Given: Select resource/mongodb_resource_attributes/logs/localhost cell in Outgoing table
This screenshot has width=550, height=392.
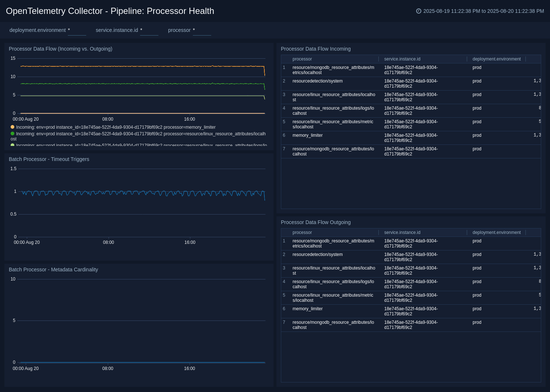Looking at the screenshot, I should point(334,325).
